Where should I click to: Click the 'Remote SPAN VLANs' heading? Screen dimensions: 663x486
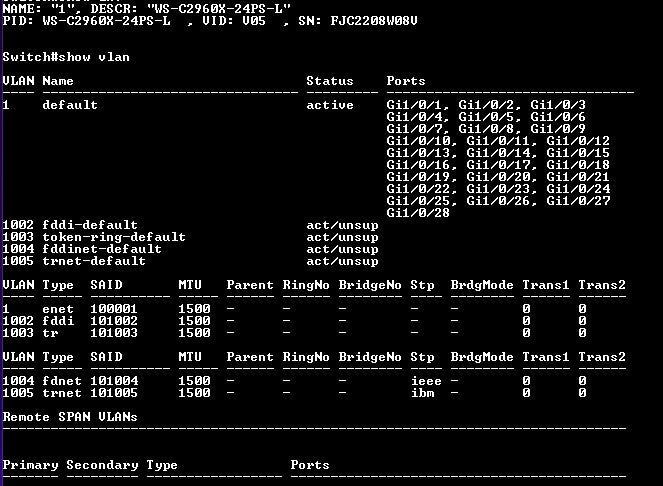[x=70, y=417]
